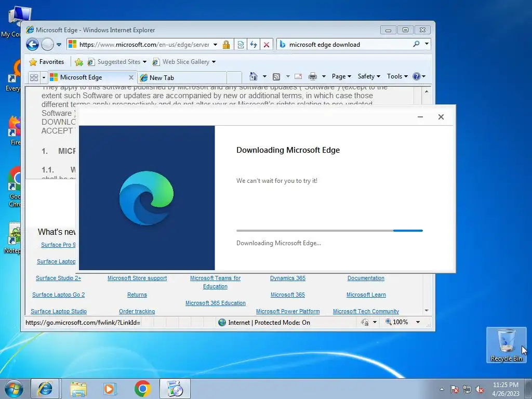Expand the address bar autocomplete dropdown
This screenshot has height=399, width=532.
(x=215, y=45)
